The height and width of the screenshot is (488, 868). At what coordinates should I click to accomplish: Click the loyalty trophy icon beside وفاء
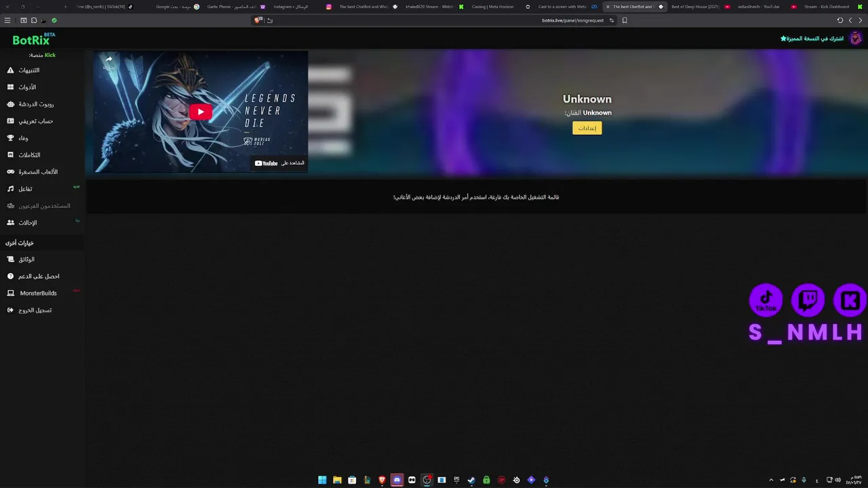10,138
